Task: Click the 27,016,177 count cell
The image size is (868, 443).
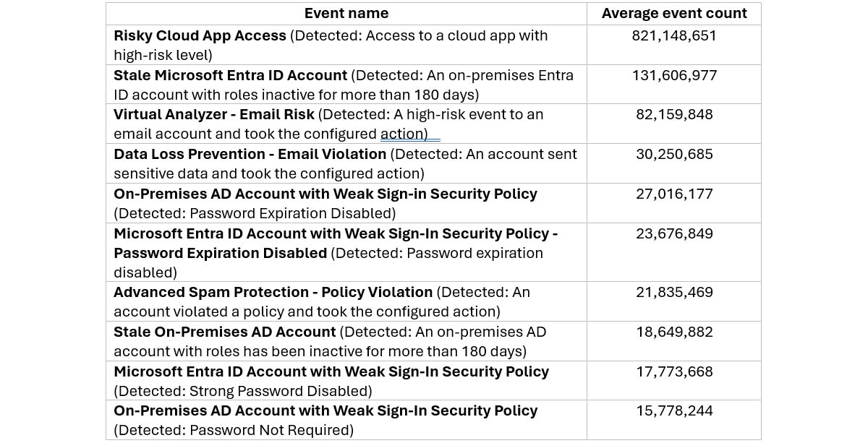Action: coord(674,194)
